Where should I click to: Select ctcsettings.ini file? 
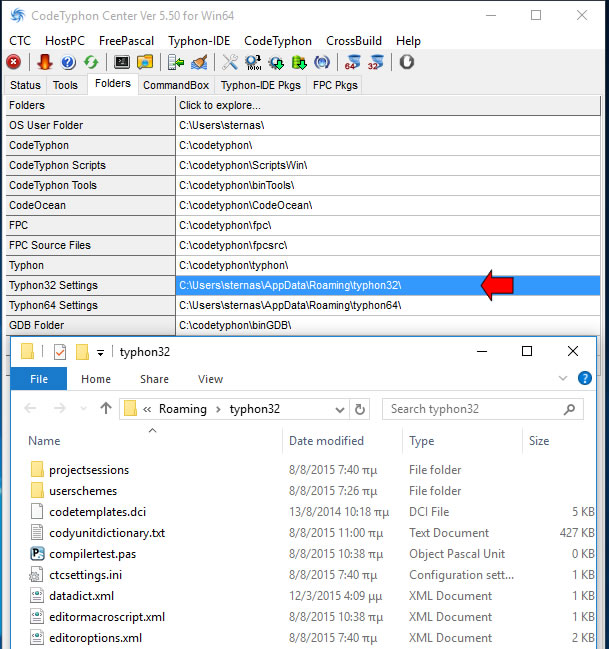(85, 575)
